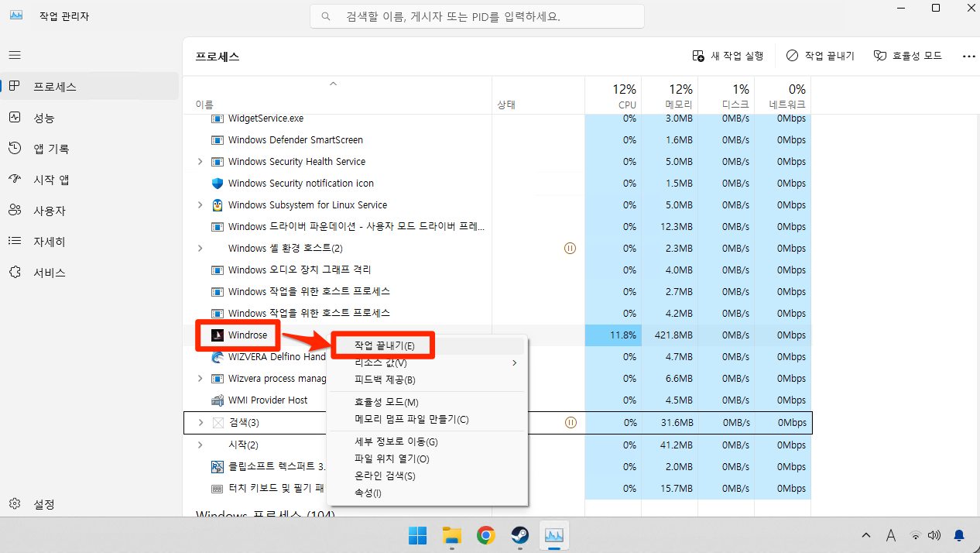Open Steam from the taskbar

pyautogui.click(x=519, y=535)
